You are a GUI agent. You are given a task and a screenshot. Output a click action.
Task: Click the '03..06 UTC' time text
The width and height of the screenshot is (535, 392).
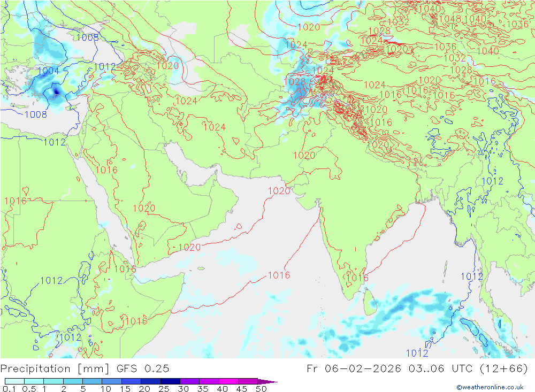[440, 369]
